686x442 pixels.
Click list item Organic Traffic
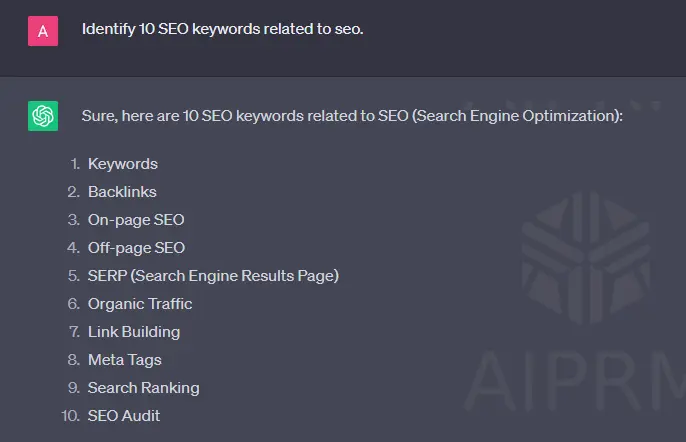[140, 304]
